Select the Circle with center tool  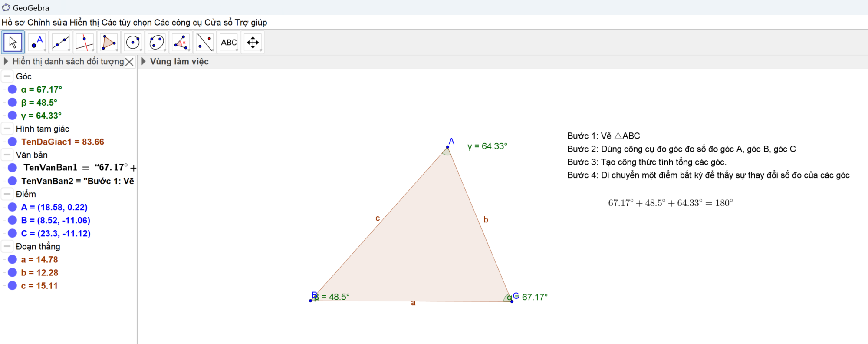point(133,43)
